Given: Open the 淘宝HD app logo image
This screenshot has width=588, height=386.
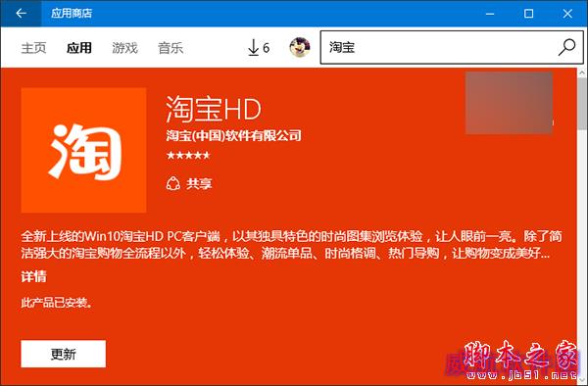Looking at the screenshot, I should point(83,150).
